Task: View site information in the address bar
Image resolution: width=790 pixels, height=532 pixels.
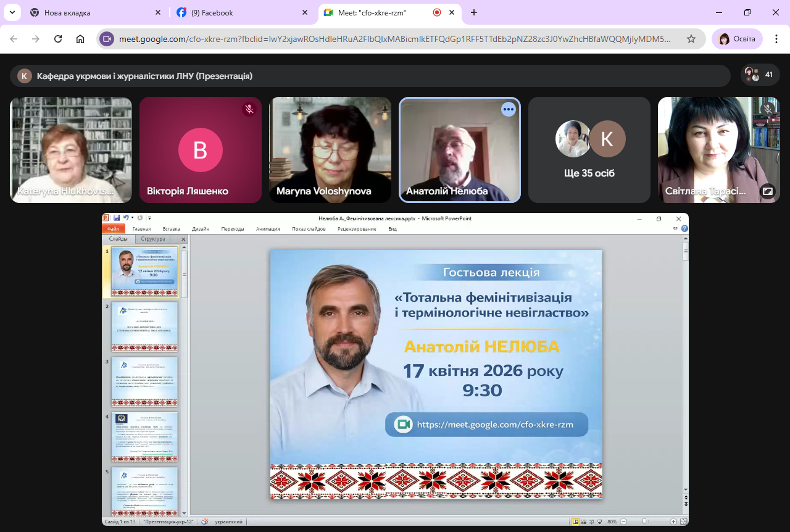Action: [107, 39]
